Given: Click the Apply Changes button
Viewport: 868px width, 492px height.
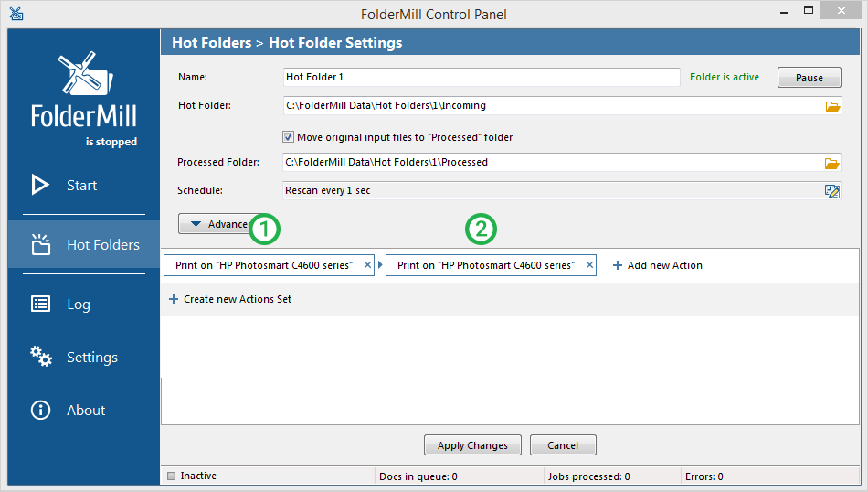Looking at the screenshot, I should [472, 445].
